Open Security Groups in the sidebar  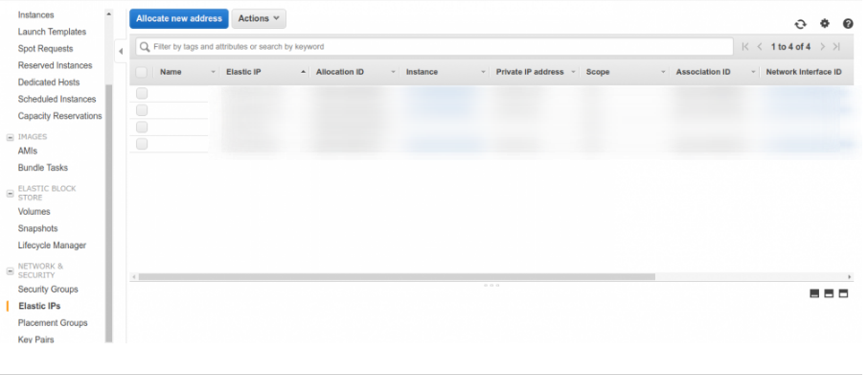[x=48, y=289]
